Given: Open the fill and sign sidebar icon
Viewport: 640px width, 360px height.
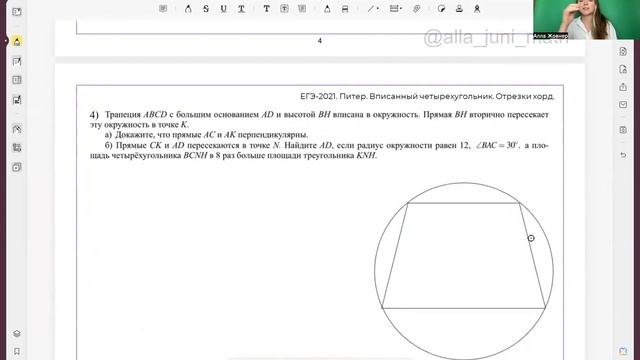Looking at the screenshot, I should click(17, 129).
